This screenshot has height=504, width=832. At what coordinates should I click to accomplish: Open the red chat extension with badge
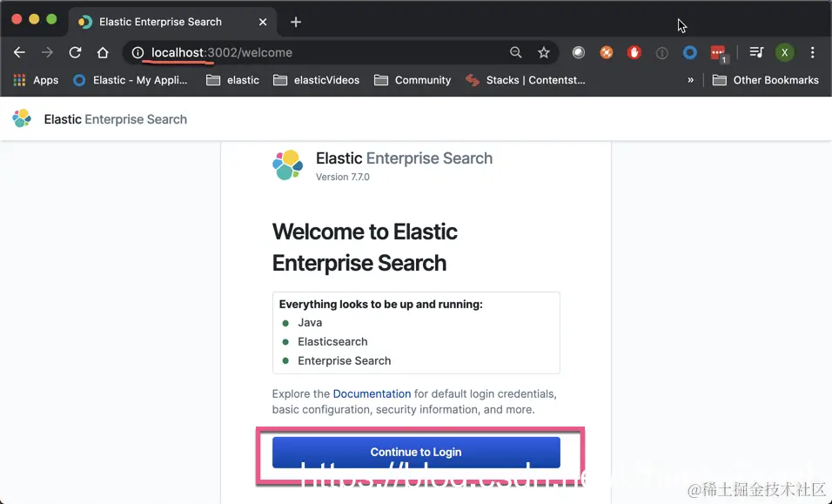719,54
